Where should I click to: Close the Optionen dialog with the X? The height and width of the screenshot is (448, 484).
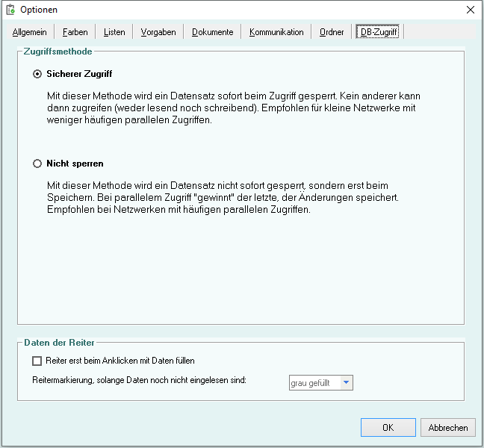click(470, 10)
